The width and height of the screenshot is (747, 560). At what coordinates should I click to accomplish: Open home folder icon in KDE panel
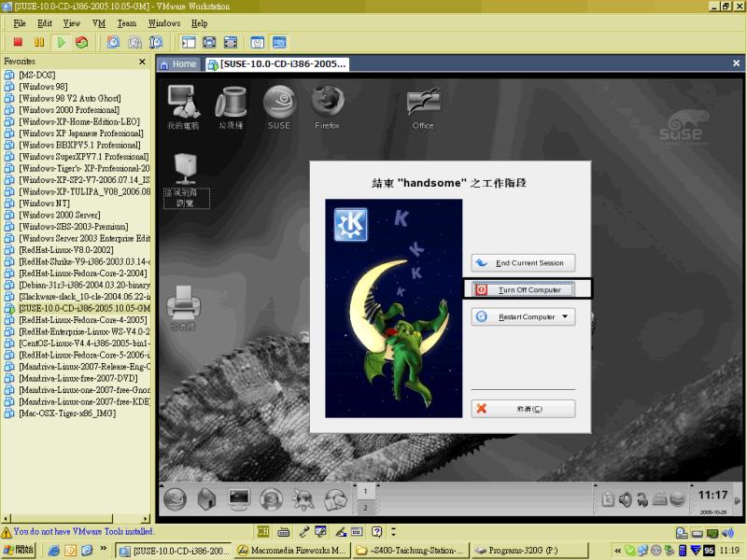[206, 499]
